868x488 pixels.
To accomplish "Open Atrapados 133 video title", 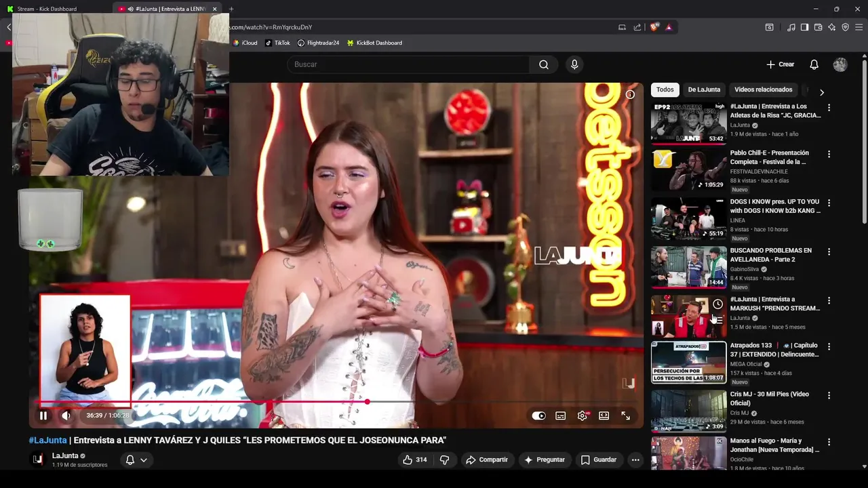I will pos(774,350).
